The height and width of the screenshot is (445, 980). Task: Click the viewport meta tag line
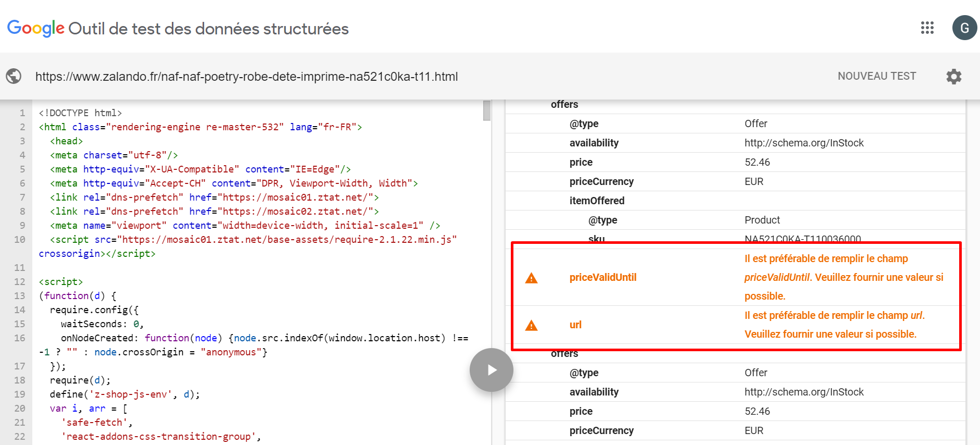[245, 225]
